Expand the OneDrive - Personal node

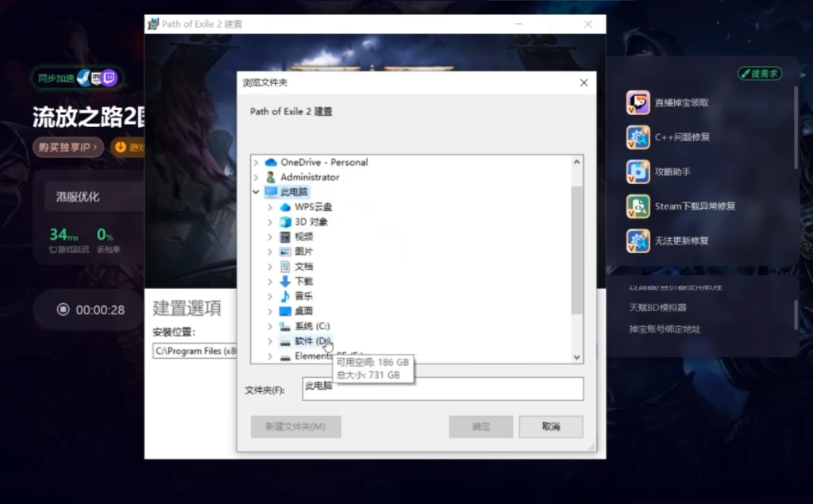[x=256, y=162]
